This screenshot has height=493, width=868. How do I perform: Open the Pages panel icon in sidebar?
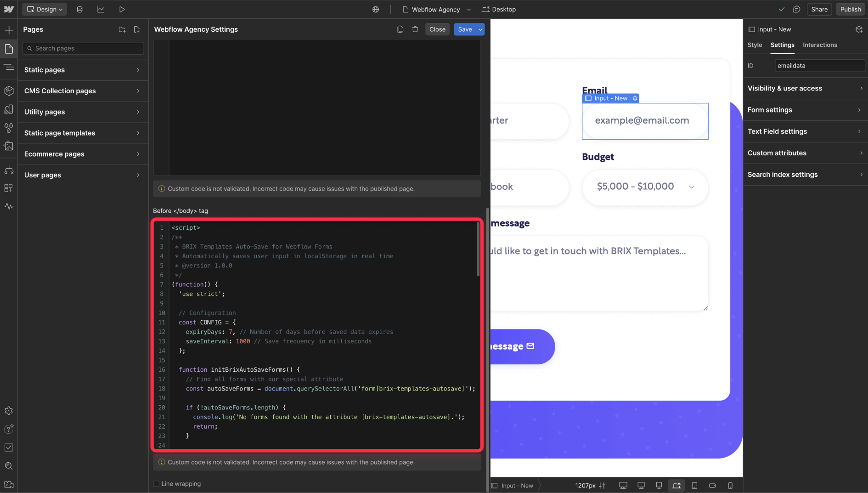click(9, 49)
